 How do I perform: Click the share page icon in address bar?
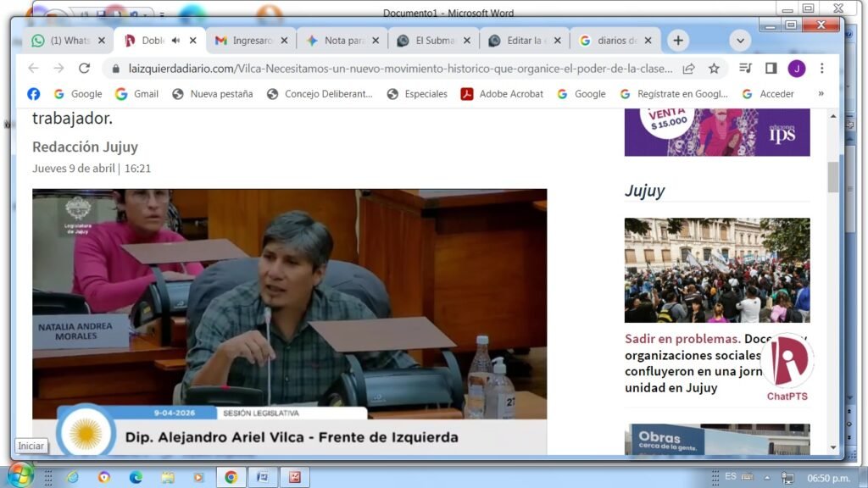coord(689,69)
